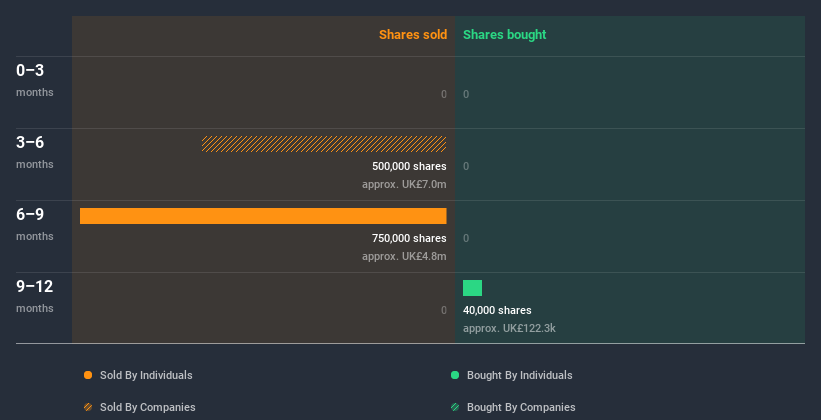The width and height of the screenshot is (821, 420).
Task: Select the Sold By Individuals legend label
Action: [x=146, y=375]
